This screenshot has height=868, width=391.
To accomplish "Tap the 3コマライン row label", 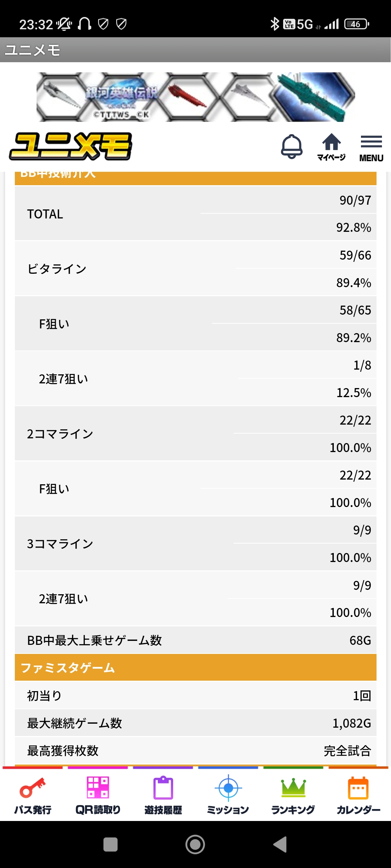I will click(x=60, y=544).
